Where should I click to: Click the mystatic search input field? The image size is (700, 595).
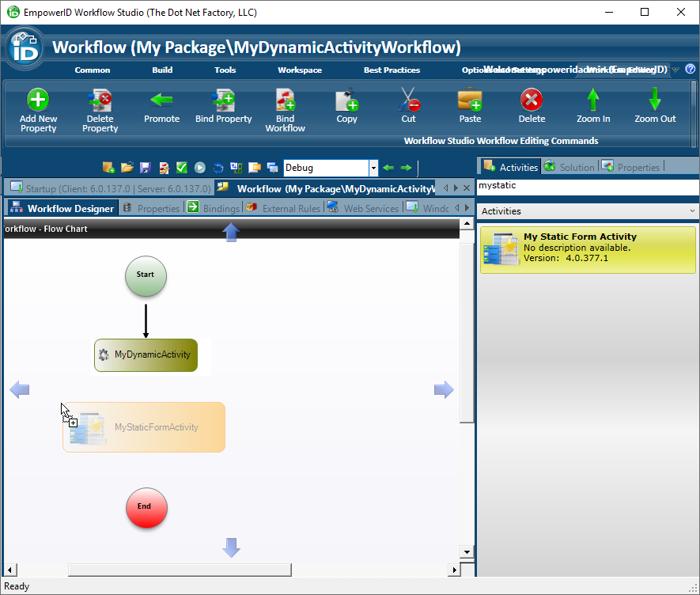pos(587,188)
